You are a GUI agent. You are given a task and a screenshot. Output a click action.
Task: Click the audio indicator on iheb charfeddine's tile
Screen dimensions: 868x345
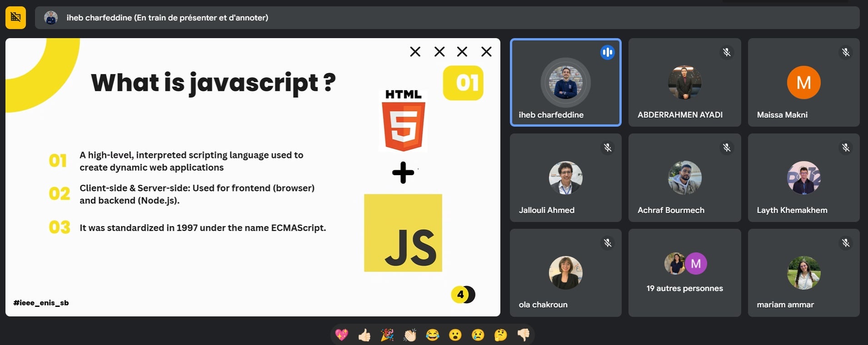click(607, 53)
